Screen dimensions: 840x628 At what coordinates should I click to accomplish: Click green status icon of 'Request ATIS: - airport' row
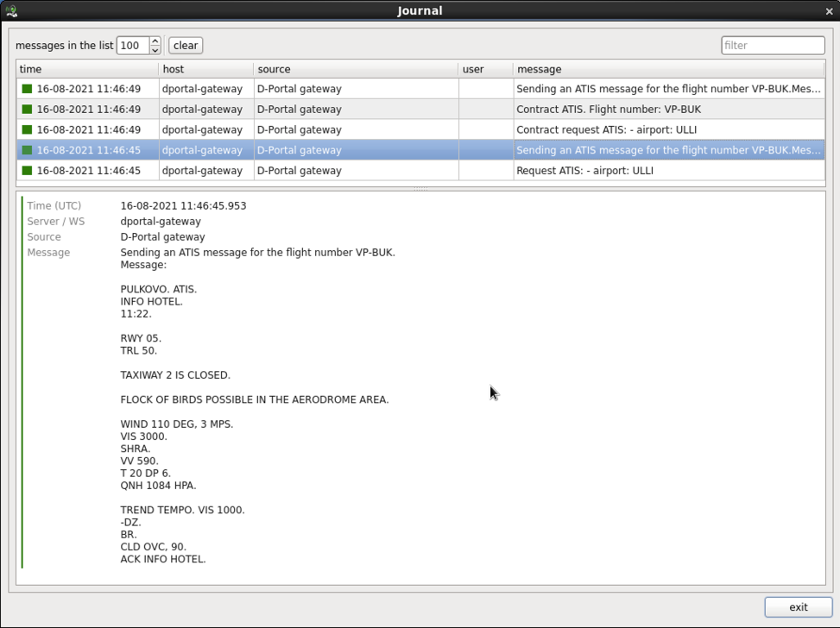[x=27, y=171]
